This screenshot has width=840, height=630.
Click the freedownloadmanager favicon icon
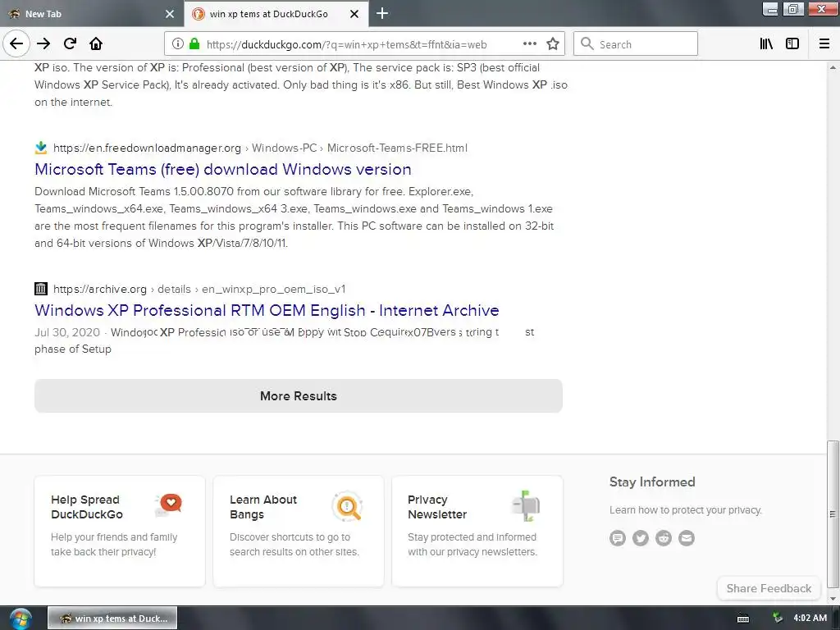tap(41, 148)
